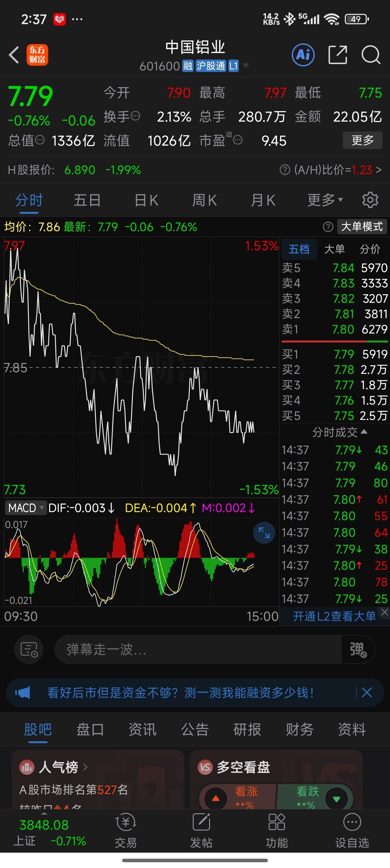Viewport: 390px width, 868px height.
Task: Tap the back arrow icon
Action: point(14,55)
